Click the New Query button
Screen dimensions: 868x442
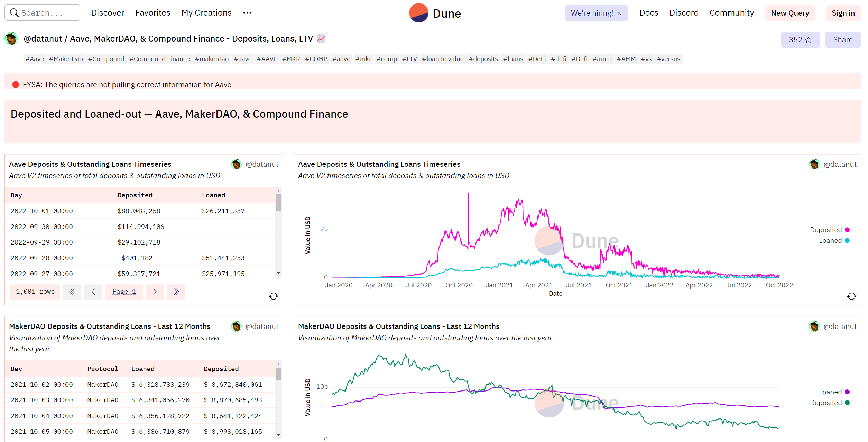(x=790, y=13)
